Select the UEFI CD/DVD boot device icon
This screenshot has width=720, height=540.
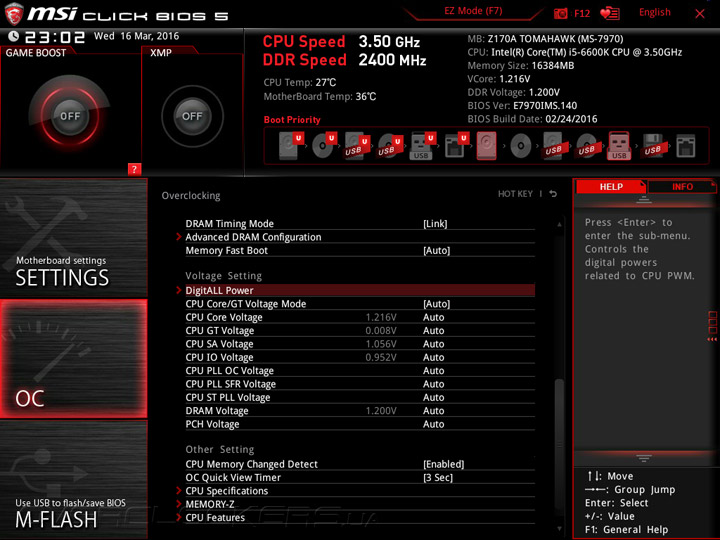324,145
